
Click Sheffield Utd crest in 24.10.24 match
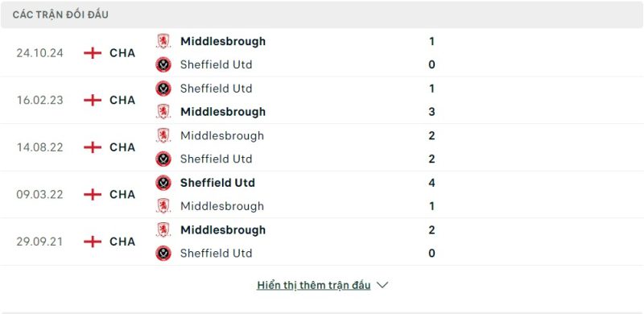pyautogui.click(x=163, y=64)
